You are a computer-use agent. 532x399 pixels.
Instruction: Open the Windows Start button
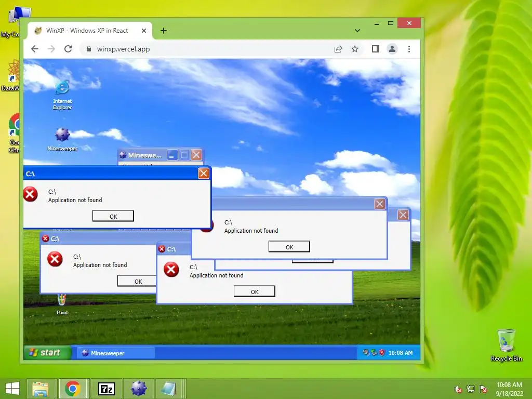[12, 389]
